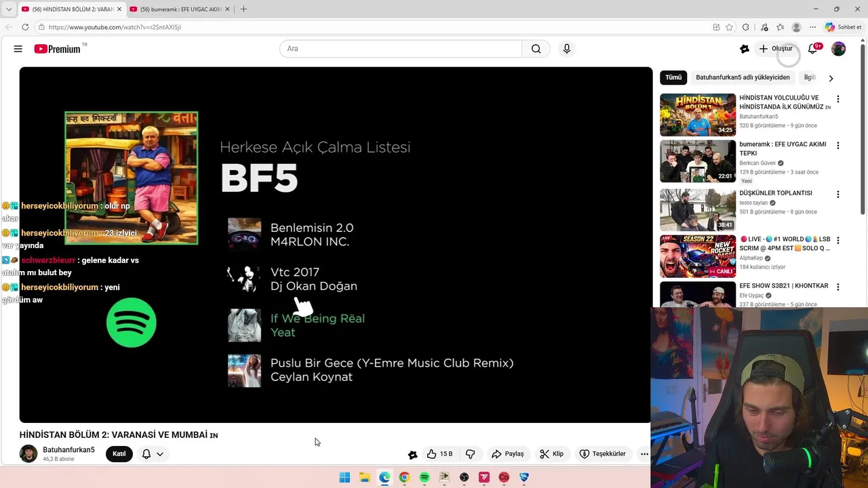Click the Teşekkürler thanks button

(x=602, y=454)
